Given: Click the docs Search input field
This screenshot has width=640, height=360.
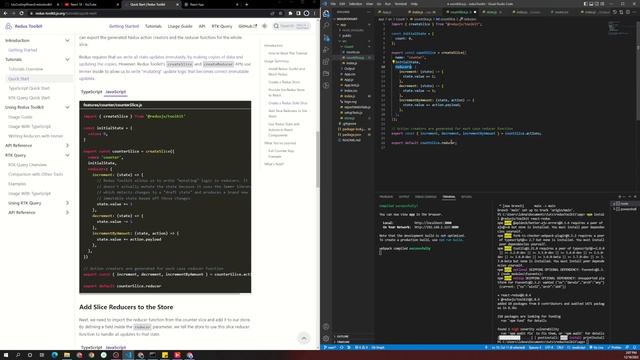Looking at the screenshot, I should coord(291,26).
